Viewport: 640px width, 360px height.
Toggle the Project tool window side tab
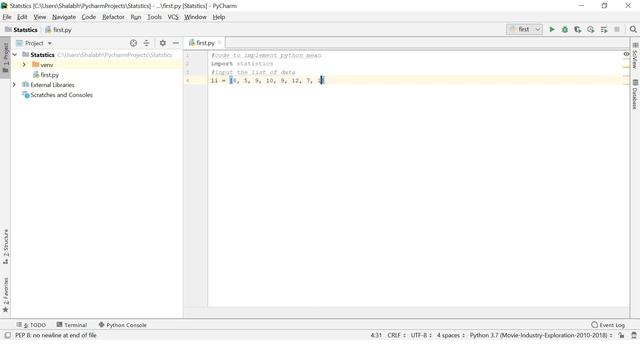[5, 57]
